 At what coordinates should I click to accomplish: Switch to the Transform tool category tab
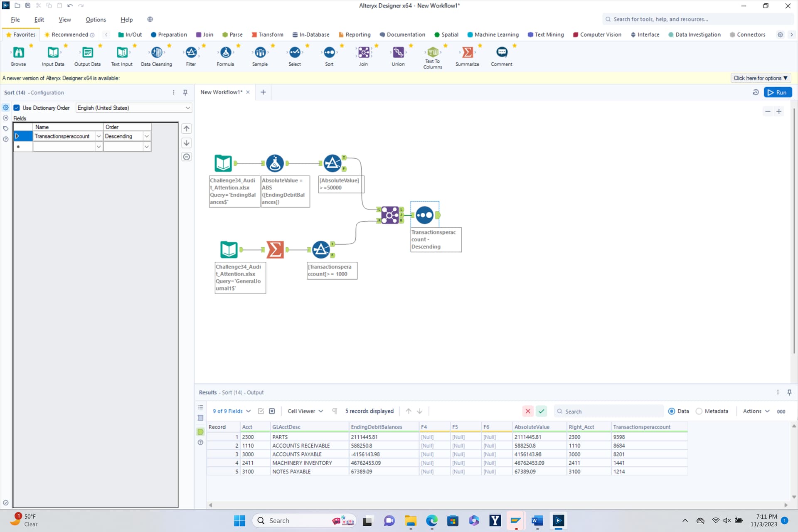click(267, 34)
